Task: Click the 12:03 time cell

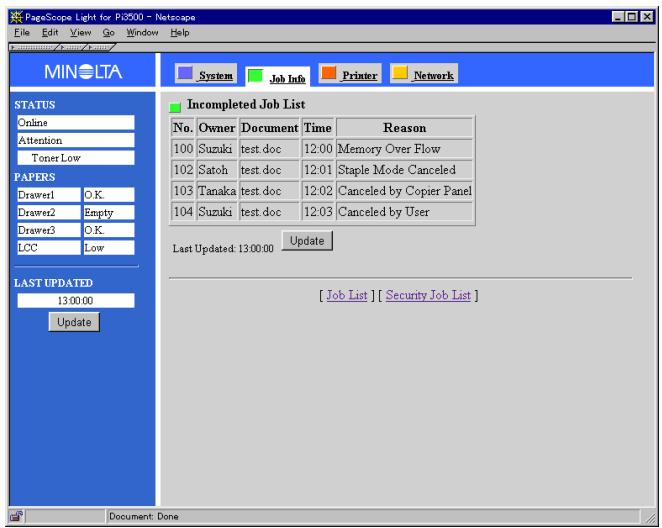Action: point(317,212)
